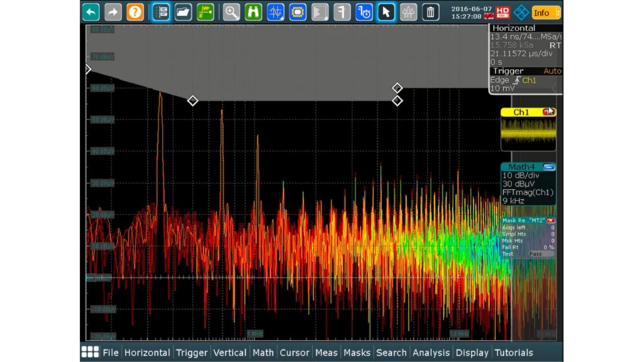The width and height of the screenshot is (644, 362).
Task: Click the Fail Rt row in mask results
Action: coord(528,248)
